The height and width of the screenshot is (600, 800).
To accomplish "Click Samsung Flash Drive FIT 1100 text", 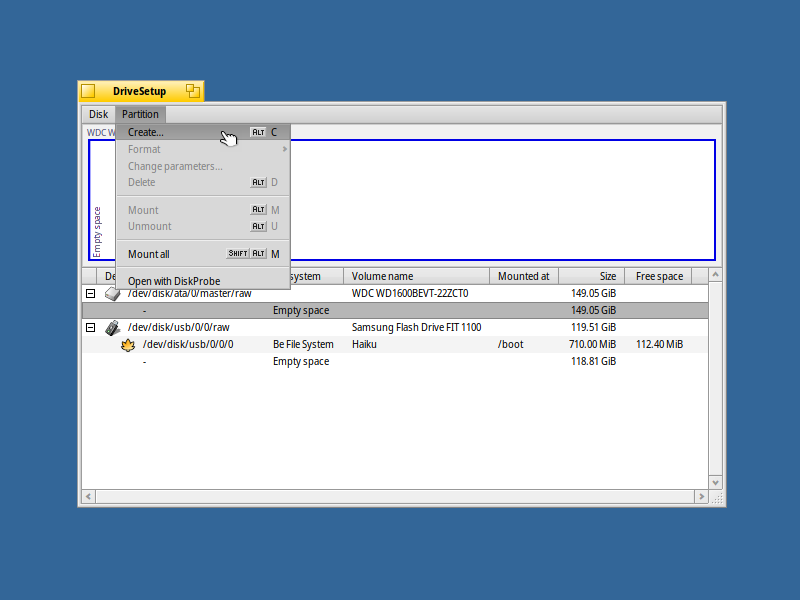I will click(x=416, y=328).
